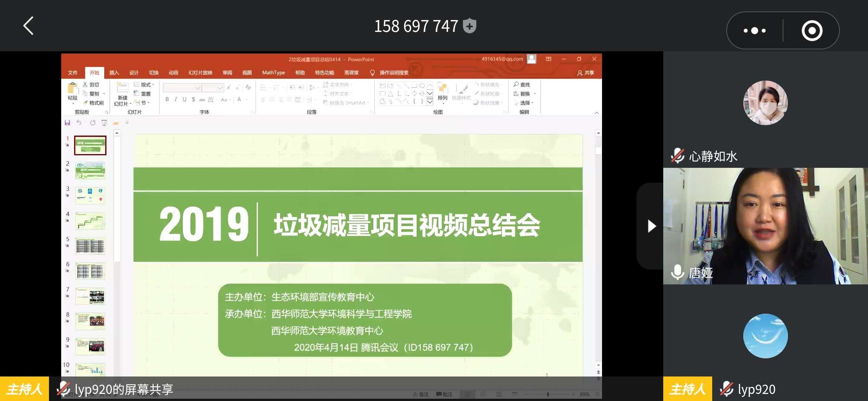868x401 pixels.
Task: Click the increase font size icon
Action: pos(229,88)
